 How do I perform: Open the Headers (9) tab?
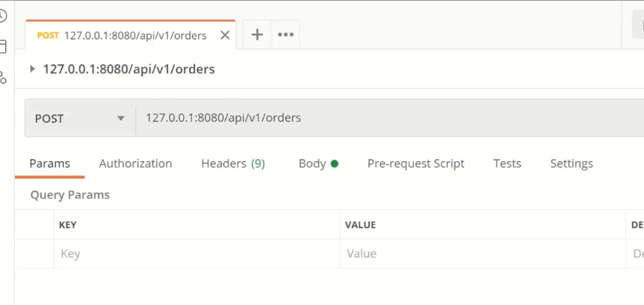(233, 164)
